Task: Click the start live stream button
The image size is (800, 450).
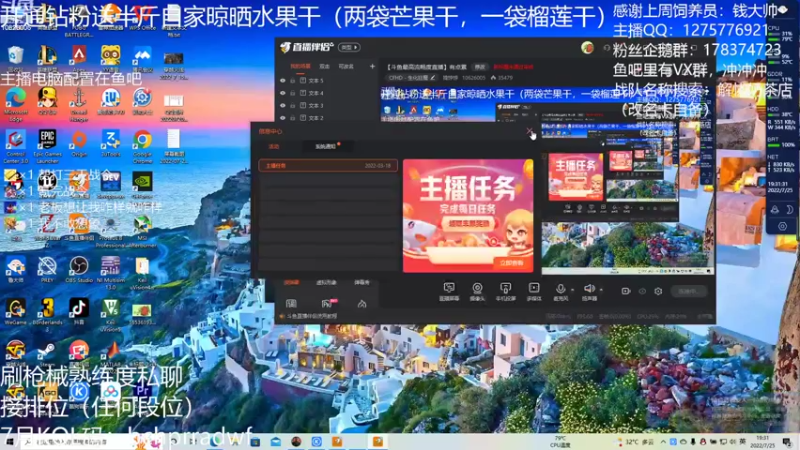Action: [x=689, y=291]
